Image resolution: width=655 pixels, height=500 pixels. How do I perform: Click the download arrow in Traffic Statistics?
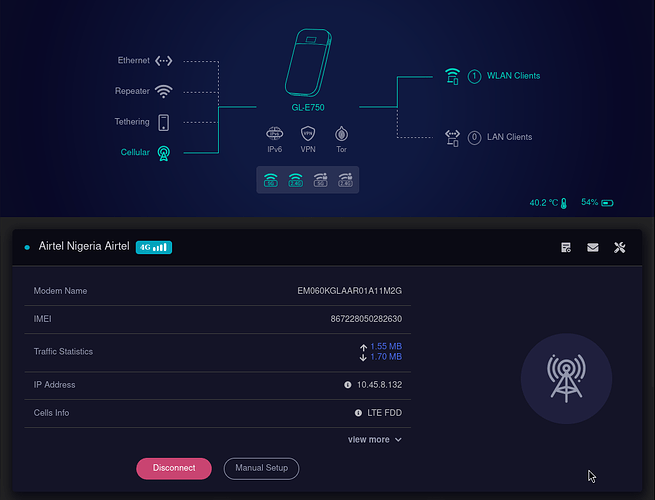(363, 357)
